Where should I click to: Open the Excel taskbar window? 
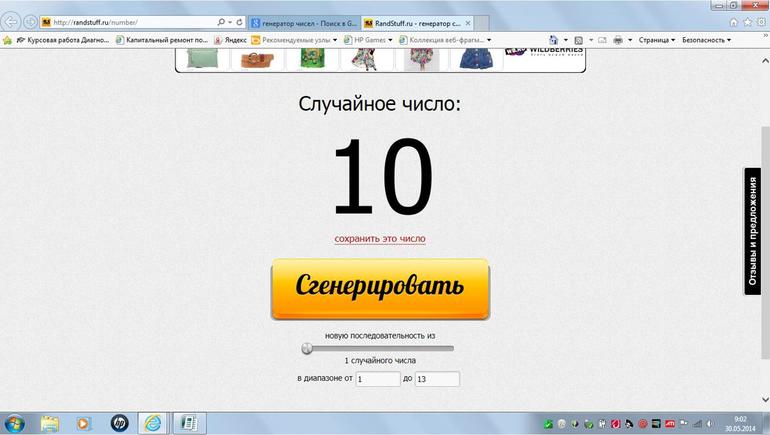point(189,423)
